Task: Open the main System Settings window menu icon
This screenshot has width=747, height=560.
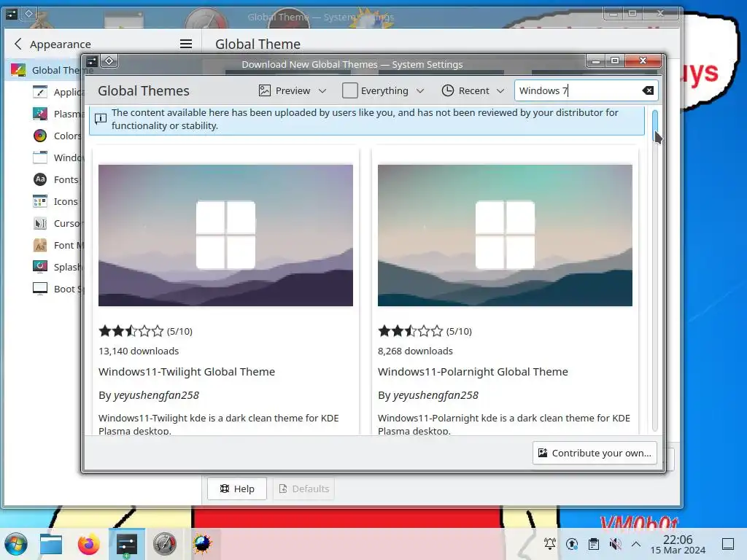Action: coord(12,15)
